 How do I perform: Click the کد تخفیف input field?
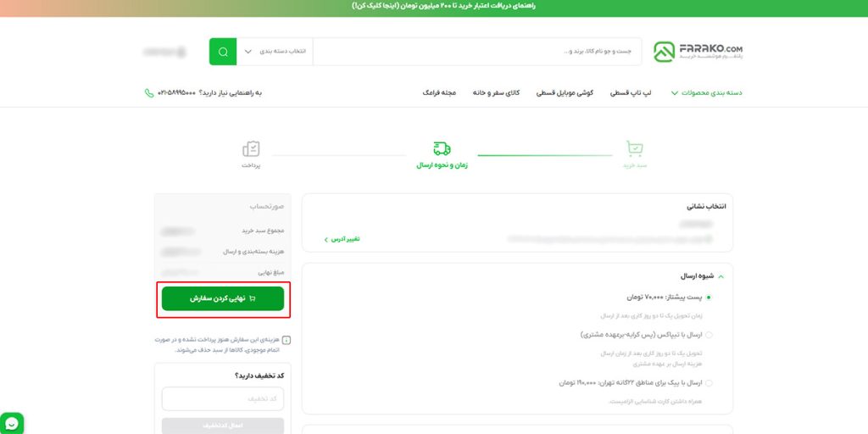click(x=223, y=398)
